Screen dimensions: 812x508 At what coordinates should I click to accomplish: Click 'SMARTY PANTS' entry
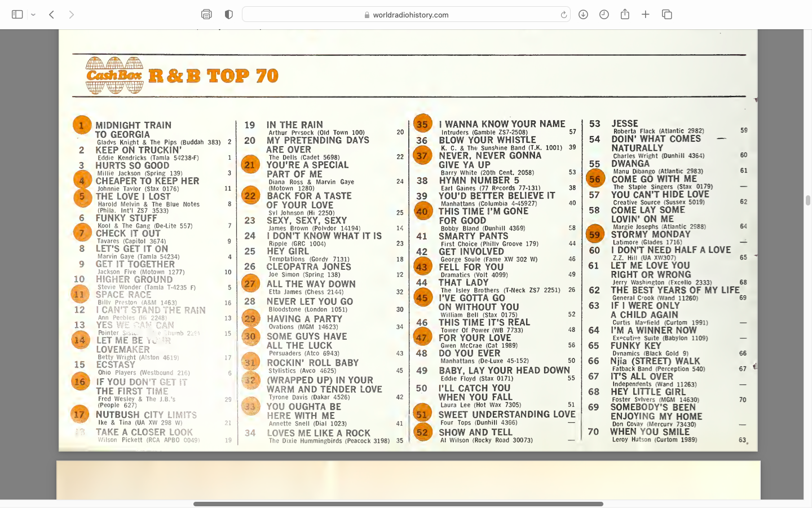tap(473, 237)
